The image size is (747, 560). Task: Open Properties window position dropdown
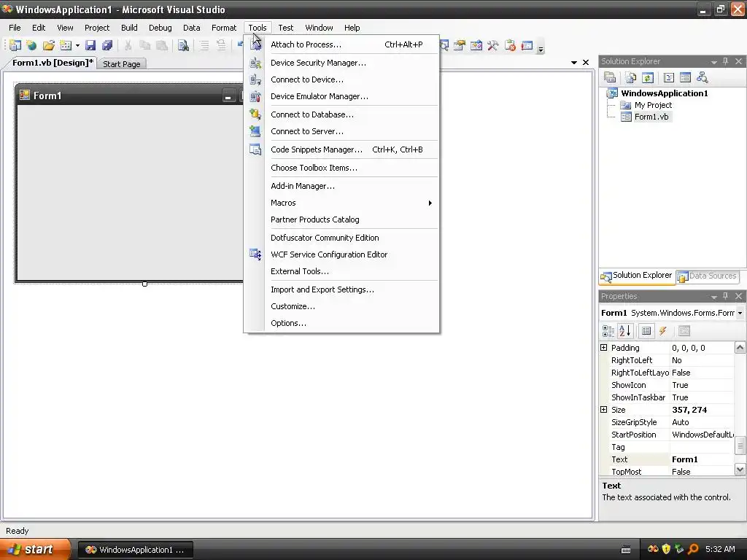coord(713,297)
